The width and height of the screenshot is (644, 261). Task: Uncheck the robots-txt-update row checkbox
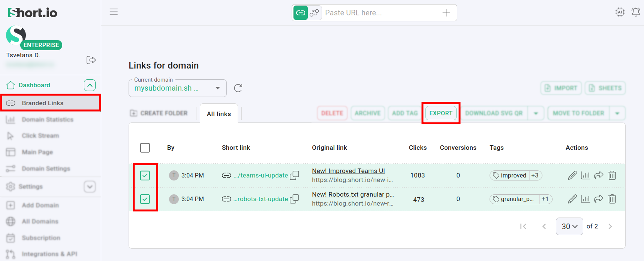click(145, 199)
